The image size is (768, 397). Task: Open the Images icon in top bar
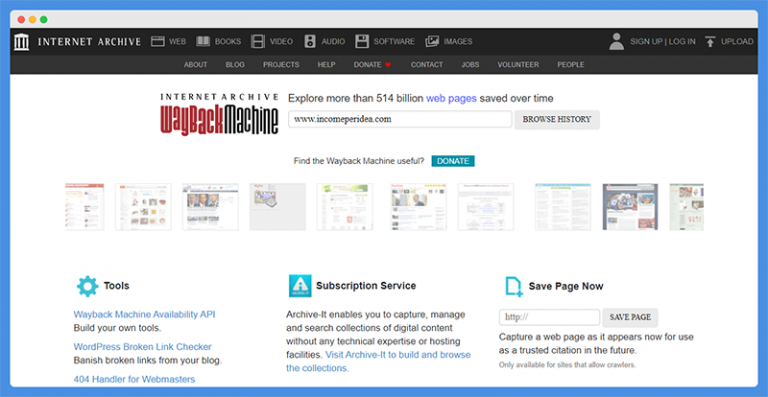pyautogui.click(x=432, y=42)
